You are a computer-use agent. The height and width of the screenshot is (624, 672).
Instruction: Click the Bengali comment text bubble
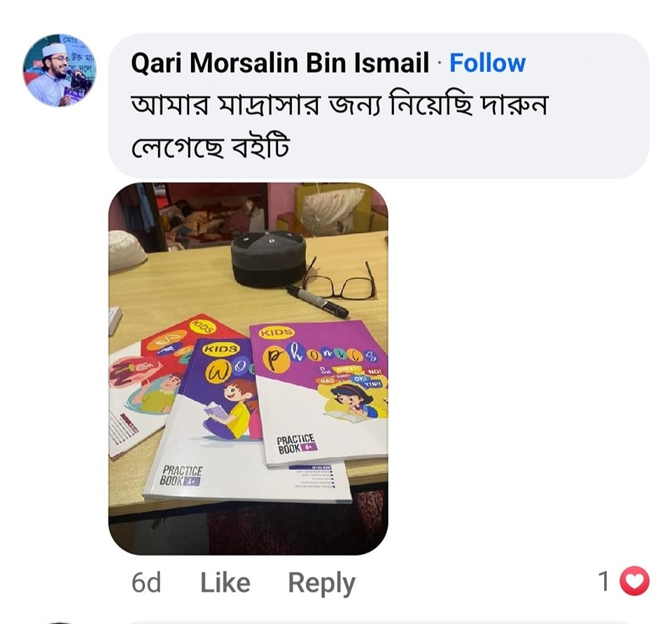pos(379,106)
